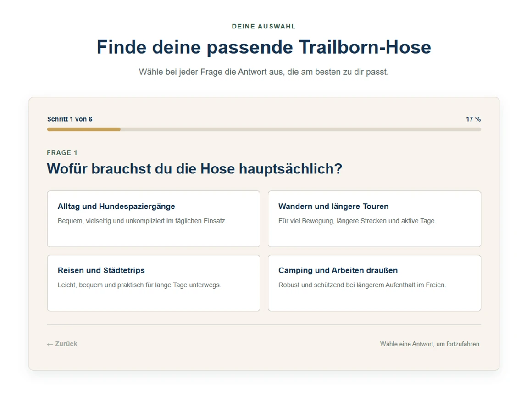Select Camping und Arbeiten draußen option
Image resolution: width=532 pixels, height=413 pixels.
point(374,283)
